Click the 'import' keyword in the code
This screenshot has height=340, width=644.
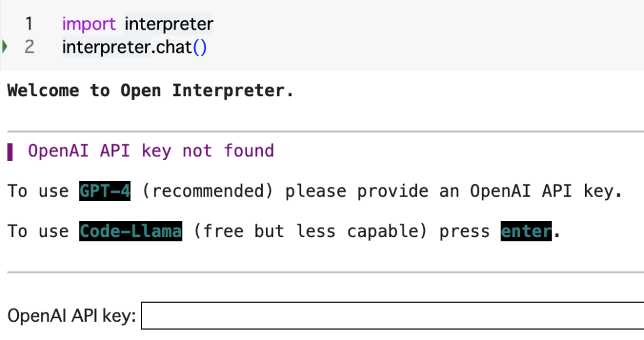[x=89, y=24]
